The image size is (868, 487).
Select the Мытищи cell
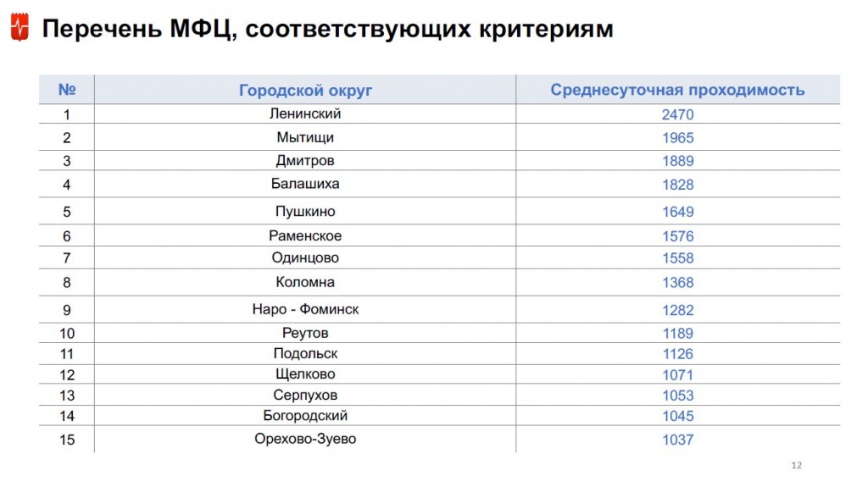tap(305, 137)
